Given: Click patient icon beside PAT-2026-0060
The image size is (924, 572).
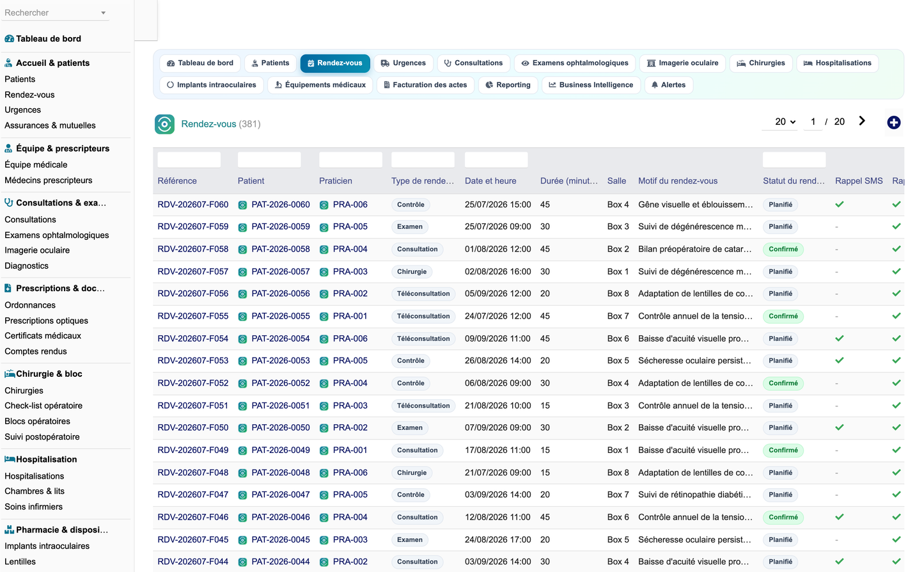Looking at the screenshot, I should (x=242, y=205).
